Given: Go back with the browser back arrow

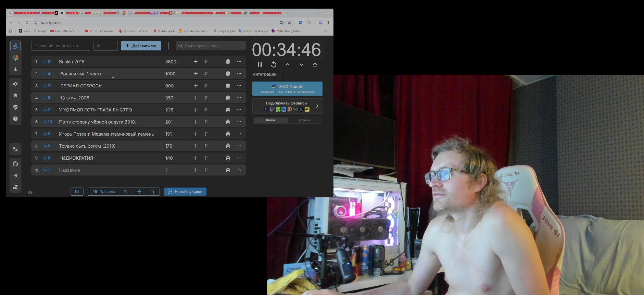Looking at the screenshot, I should pos(11,23).
